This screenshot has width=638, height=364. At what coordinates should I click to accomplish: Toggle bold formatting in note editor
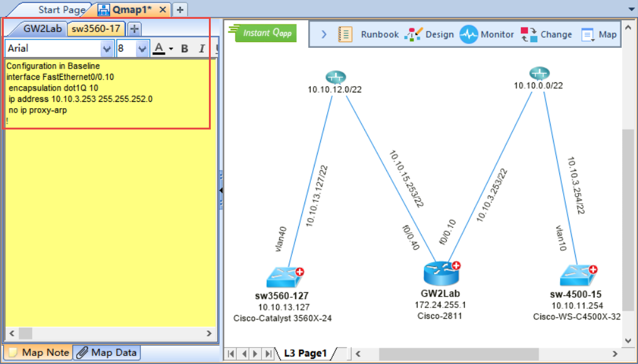tap(184, 49)
